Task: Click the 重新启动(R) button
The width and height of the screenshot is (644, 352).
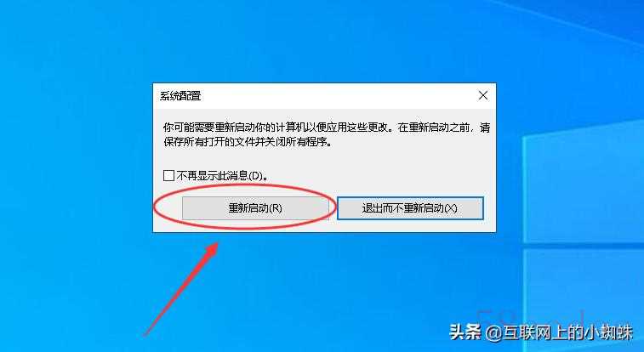Action: [255, 208]
